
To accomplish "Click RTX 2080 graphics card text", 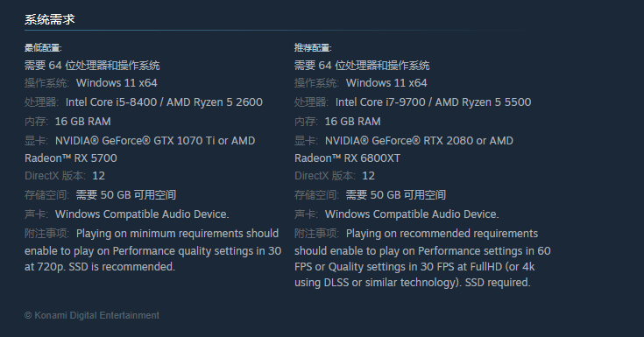I will [x=448, y=141].
